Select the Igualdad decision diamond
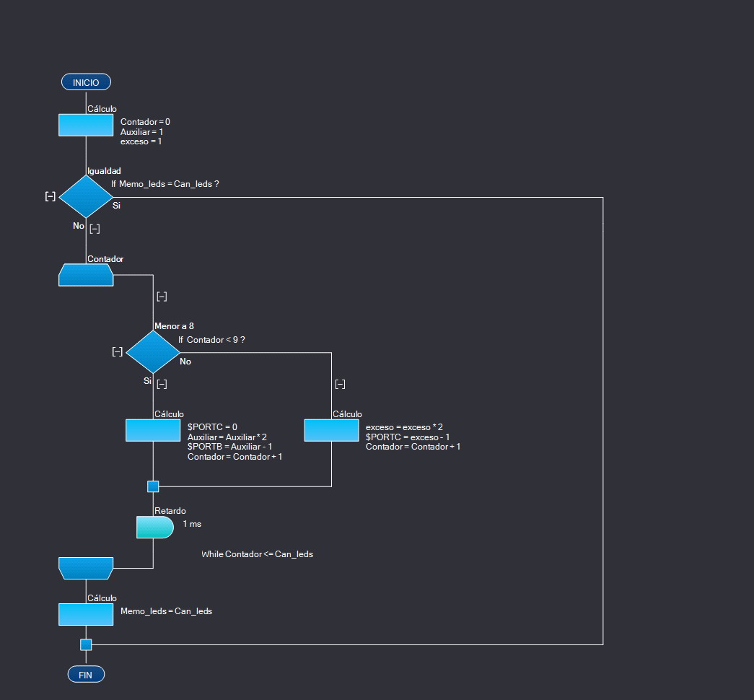 pos(86,197)
